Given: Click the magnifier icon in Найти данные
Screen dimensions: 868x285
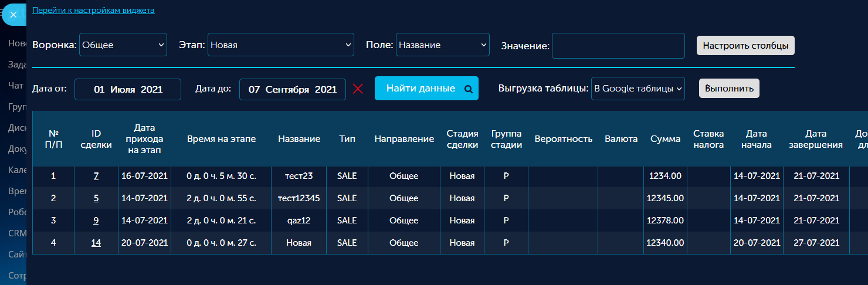Looking at the screenshot, I should coord(468,89).
